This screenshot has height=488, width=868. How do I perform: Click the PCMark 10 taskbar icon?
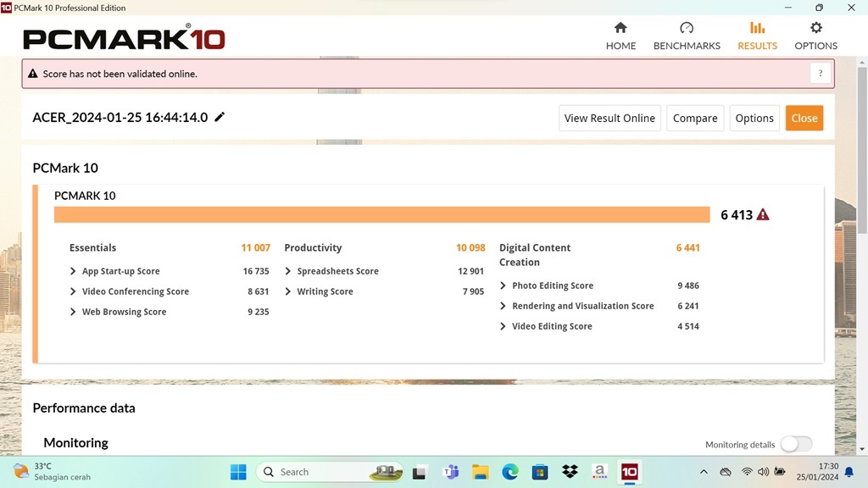630,472
